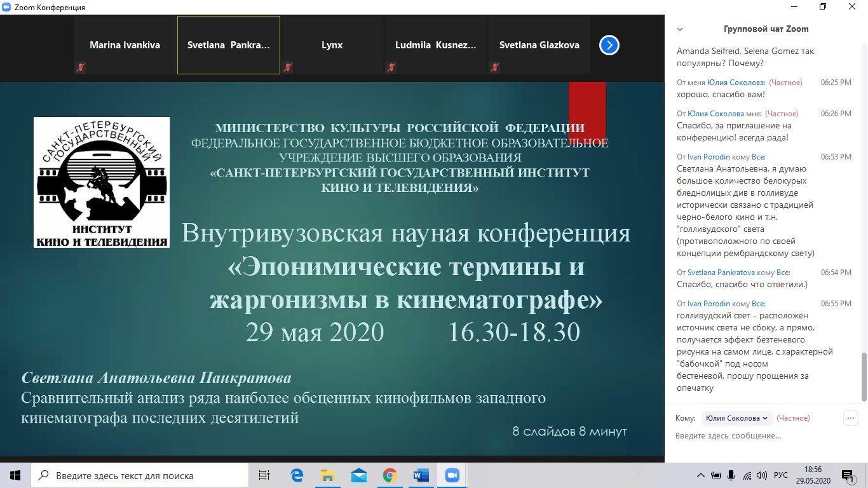The width and height of the screenshot is (868, 488).
Task: Click the Групповой чат Zoom title
Action: 766,29
